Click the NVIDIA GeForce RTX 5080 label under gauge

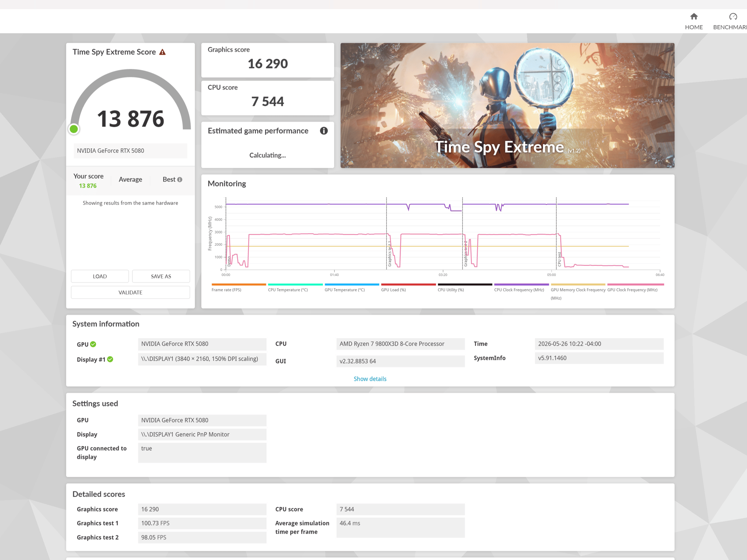pyautogui.click(x=130, y=151)
